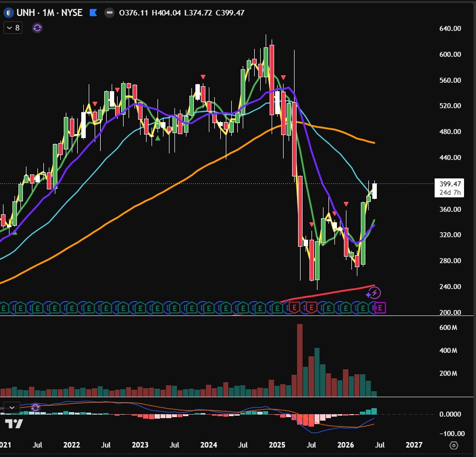This screenshot has height=457, width=476.
Task: Click the purple sync icon in the MACD pane
Action: [x=35, y=408]
